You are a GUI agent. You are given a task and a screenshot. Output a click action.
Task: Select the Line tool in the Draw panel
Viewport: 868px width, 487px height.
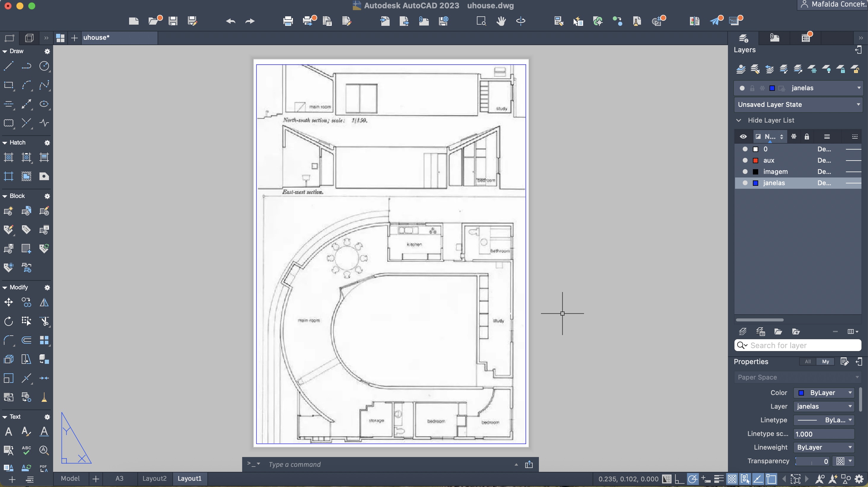(8, 66)
